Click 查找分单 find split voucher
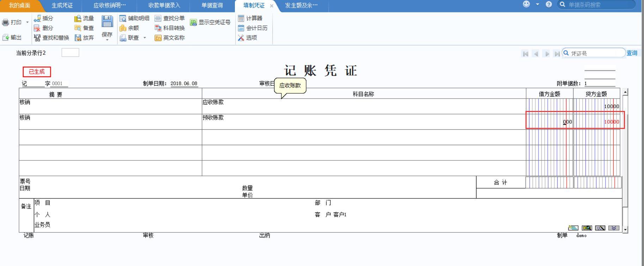 coord(169,18)
